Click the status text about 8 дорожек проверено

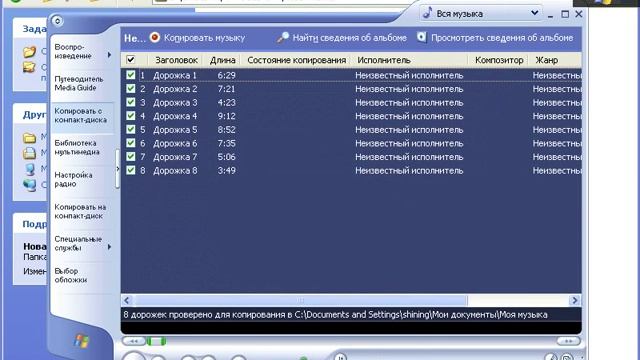coord(335,315)
